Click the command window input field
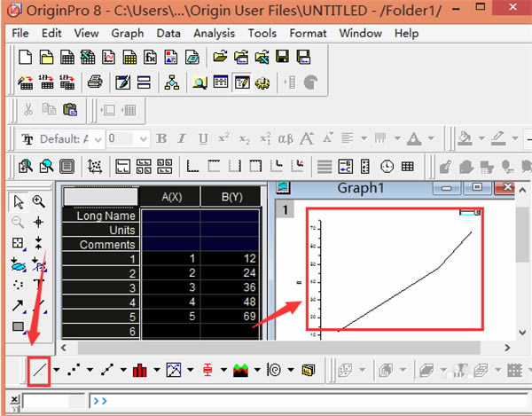The width and height of the screenshot is (532, 416). click(309, 401)
